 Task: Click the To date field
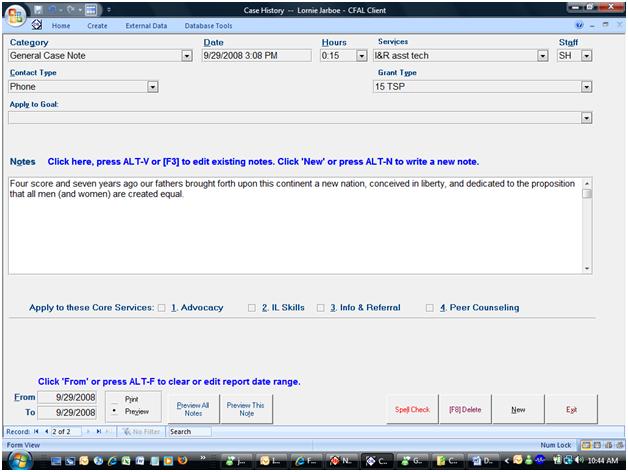[67, 412]
